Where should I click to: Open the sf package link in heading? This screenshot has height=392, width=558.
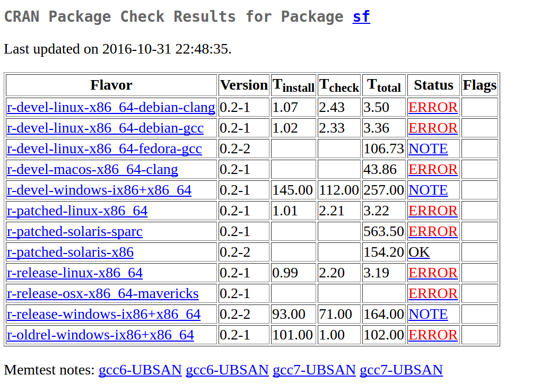[x=361, y=17]
